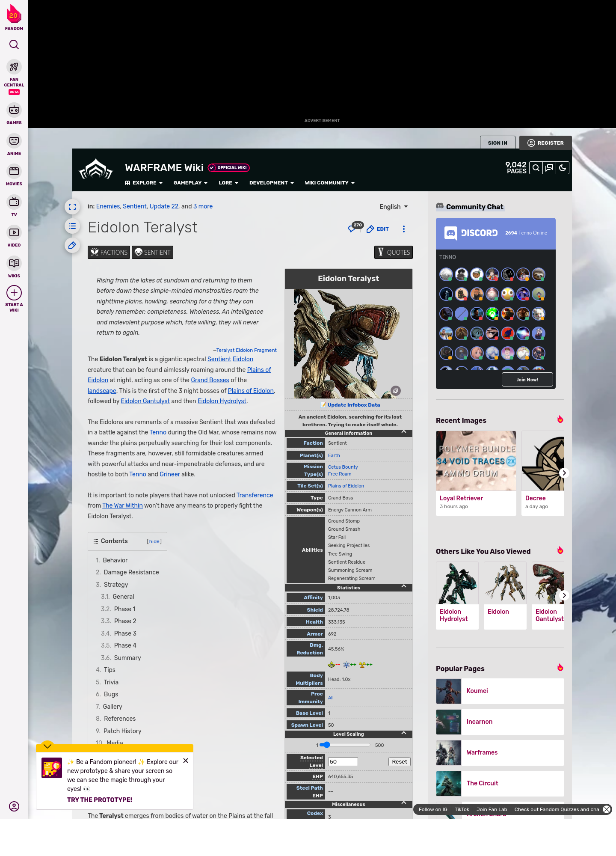Image resolution: width=616 pixels, height=856 pixels.
Task: Open the user profile icon in the sidebar
Action: pos(14,806)
